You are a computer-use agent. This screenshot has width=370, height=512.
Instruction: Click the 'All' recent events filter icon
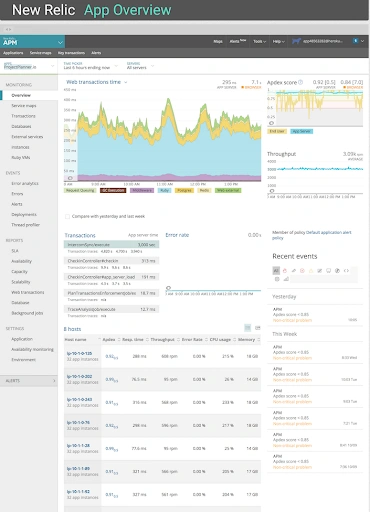click(x=276, y=270)
